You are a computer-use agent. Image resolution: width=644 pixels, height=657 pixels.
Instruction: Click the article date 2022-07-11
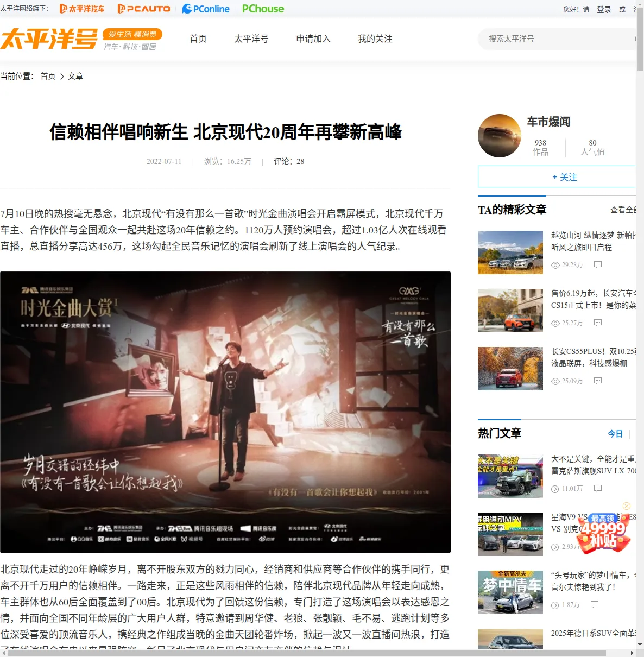click(164, 162)
